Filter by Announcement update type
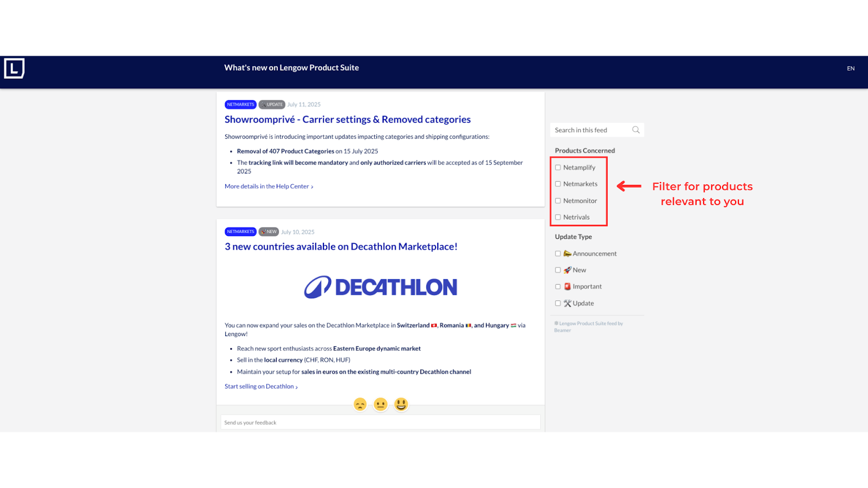The image size is (868, 488). (558, 254)
